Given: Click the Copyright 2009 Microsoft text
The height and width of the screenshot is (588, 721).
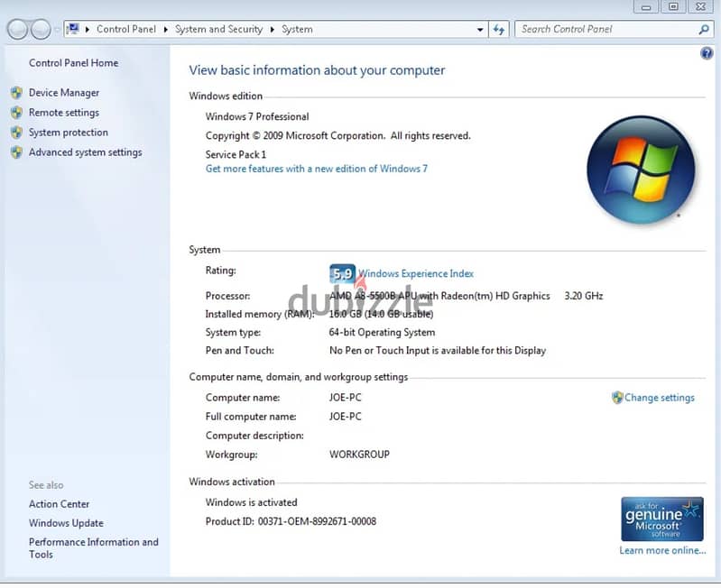Looking at the screenshot, I should (338, 136).
